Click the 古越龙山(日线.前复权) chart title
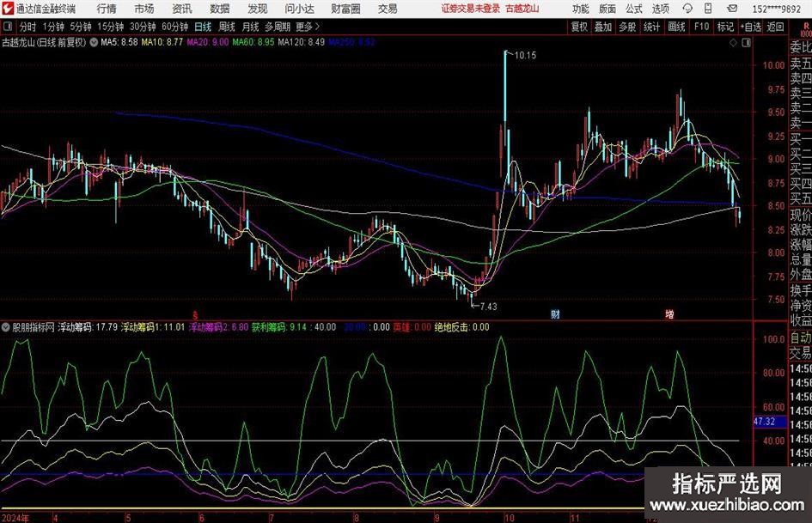Screen dimensions: 812x523 (x=44, y=42)
